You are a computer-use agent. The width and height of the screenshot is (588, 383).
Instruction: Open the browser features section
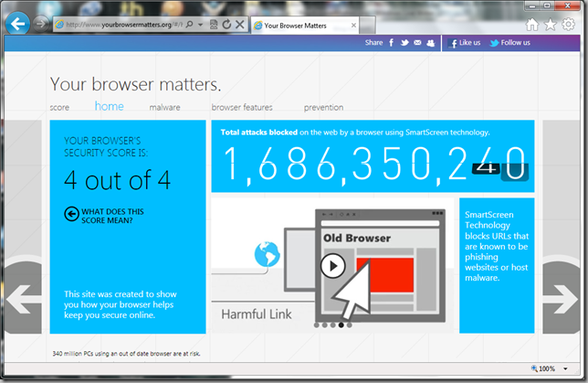click(x=242, y=107)
